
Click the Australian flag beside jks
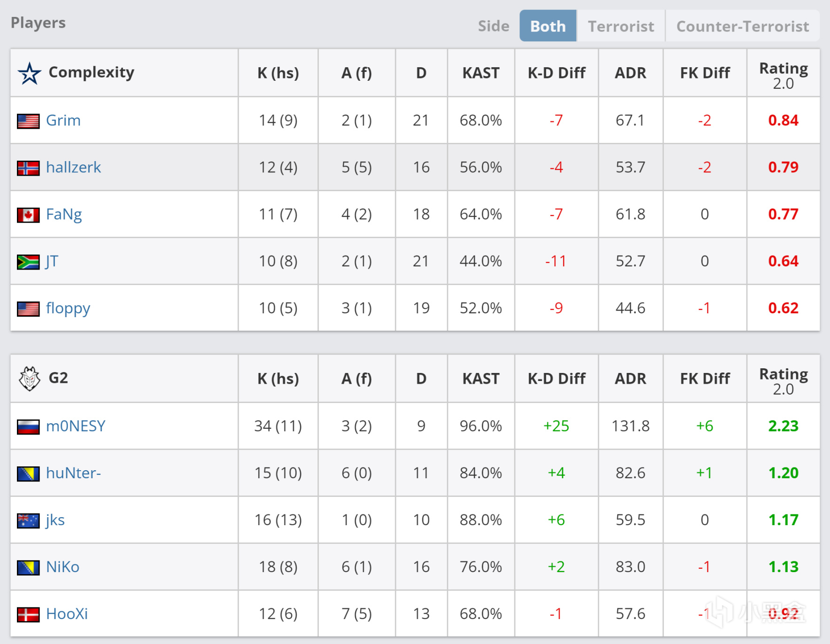(x=27, y=520)
